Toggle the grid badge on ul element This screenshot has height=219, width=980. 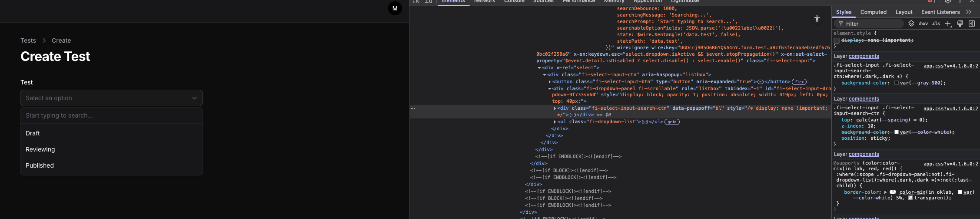tap(672, 122)
